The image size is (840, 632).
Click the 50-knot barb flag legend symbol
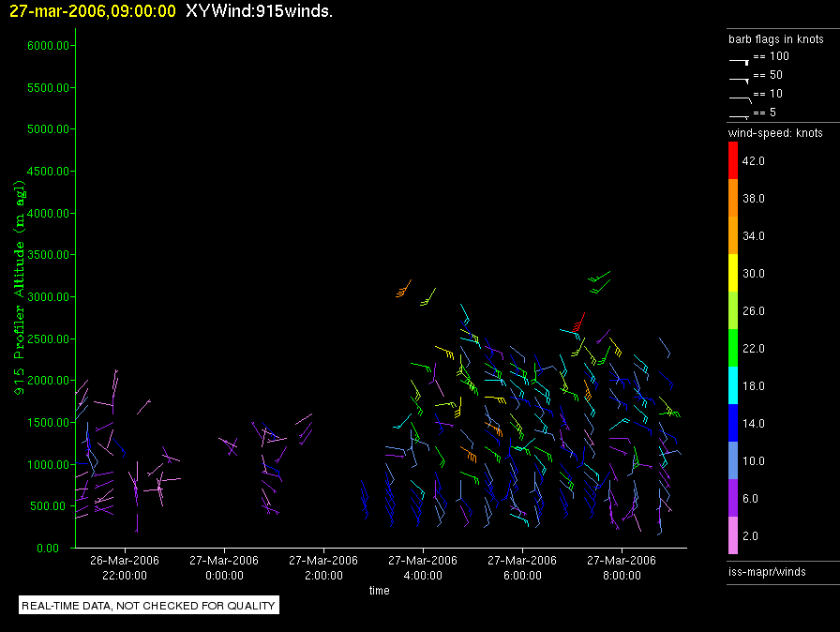pyautogui.click(x=740, y=81)
